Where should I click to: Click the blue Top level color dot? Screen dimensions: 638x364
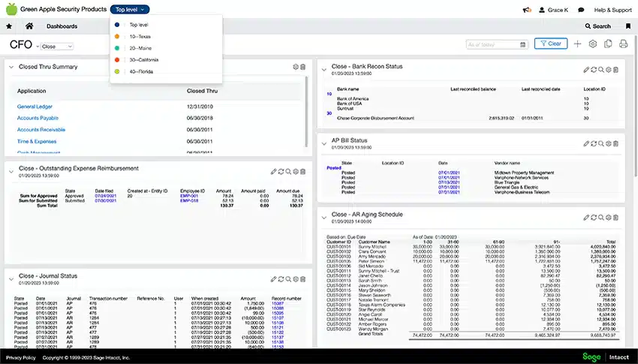[x=117, y=25]
